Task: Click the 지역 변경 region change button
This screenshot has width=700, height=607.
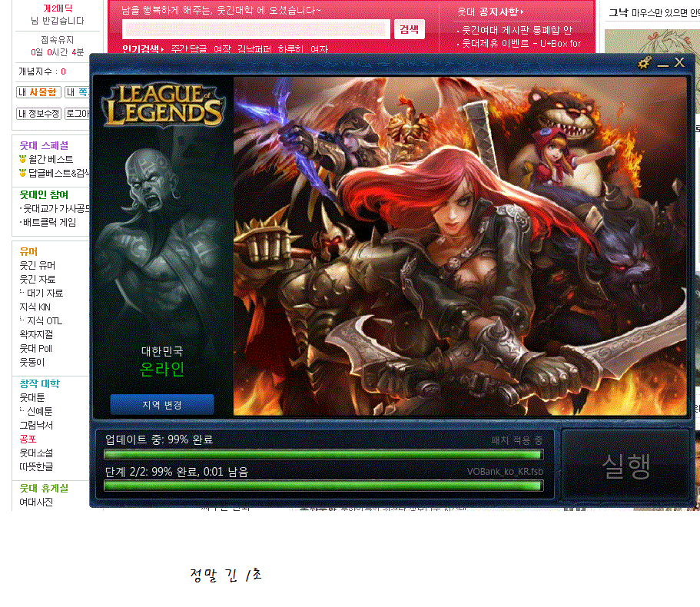Action: (162, 405)
